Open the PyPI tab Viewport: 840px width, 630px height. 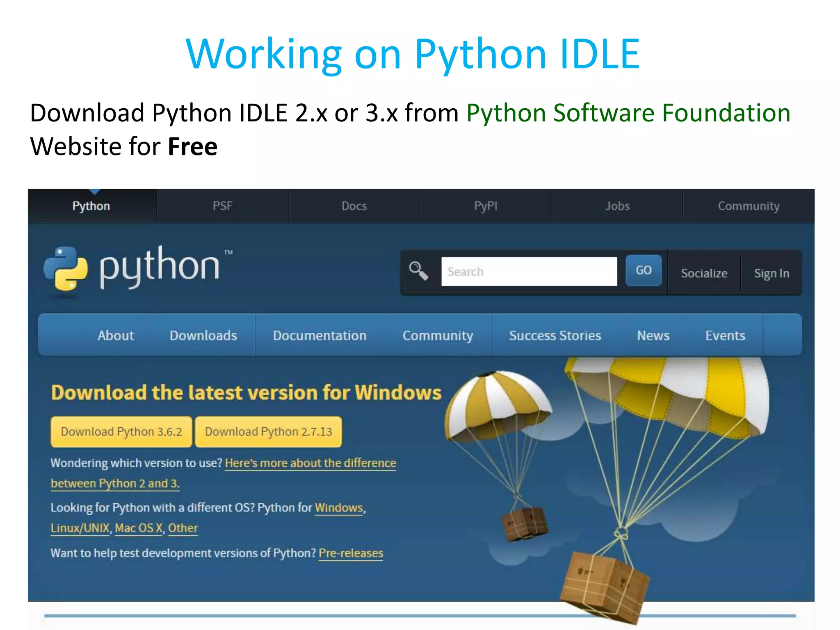pos(486,206)
